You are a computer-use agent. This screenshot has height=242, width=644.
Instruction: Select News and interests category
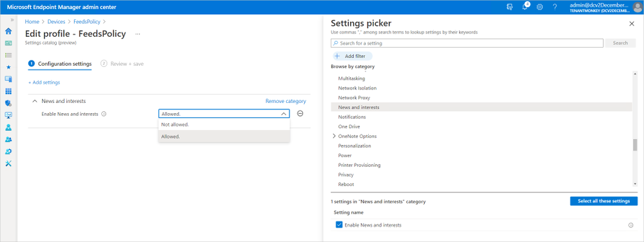[482, 107]
